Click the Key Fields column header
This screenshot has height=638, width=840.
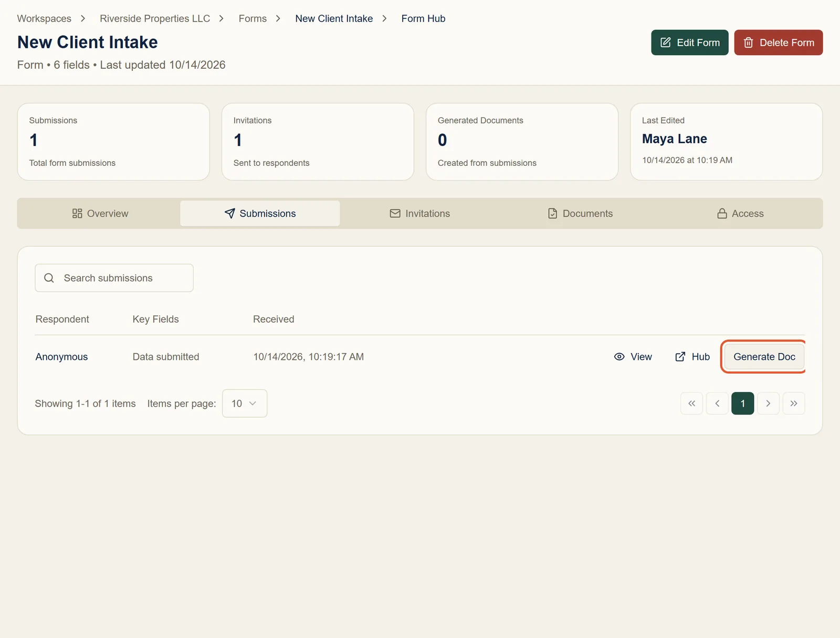click(x=155, y=319)
